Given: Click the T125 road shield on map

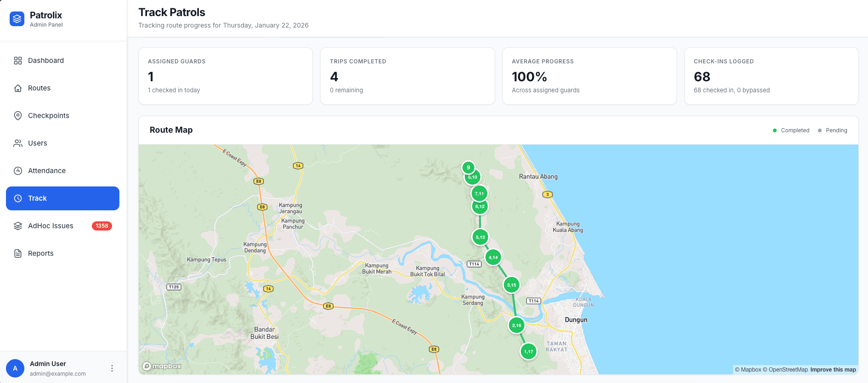Looking at the screenshot, I should 174,287.
